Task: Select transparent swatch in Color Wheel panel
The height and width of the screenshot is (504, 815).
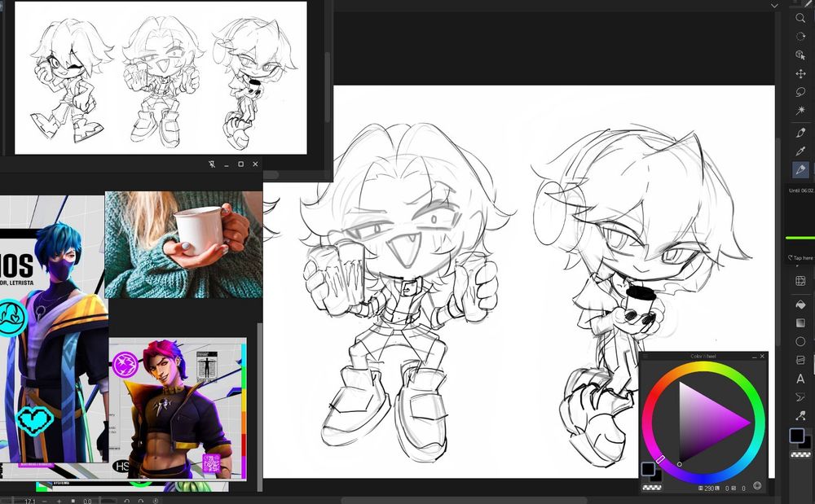Action: point(652,488)
